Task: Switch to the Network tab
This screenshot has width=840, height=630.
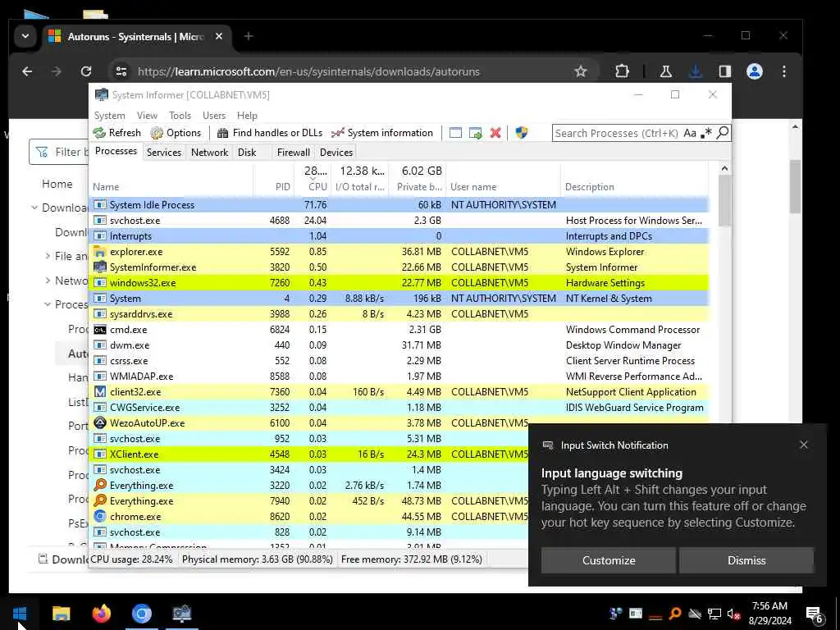Action: pyautogui.click(x=209, y=152)
